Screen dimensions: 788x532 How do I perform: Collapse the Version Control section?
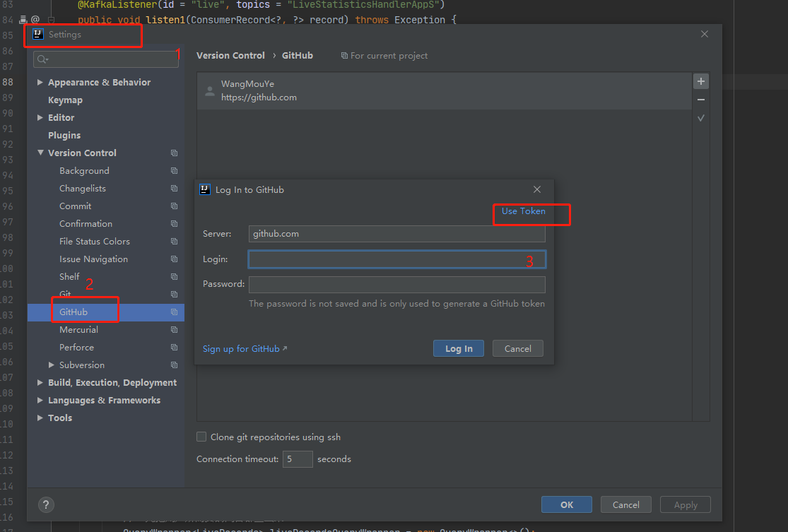(40, 152)
